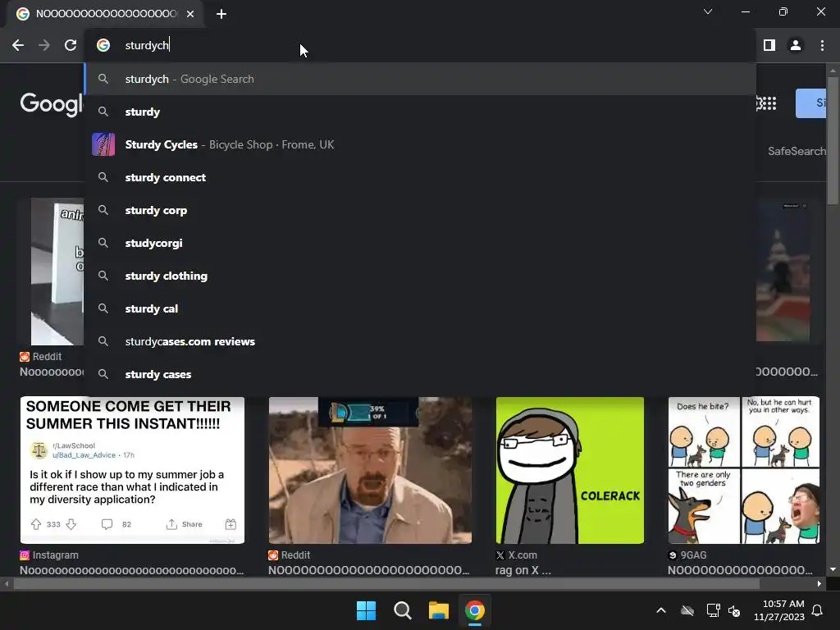Close the NOOOOO tab with its X
Viewport: 840px width, 630px height.
[x=190, y=14]
